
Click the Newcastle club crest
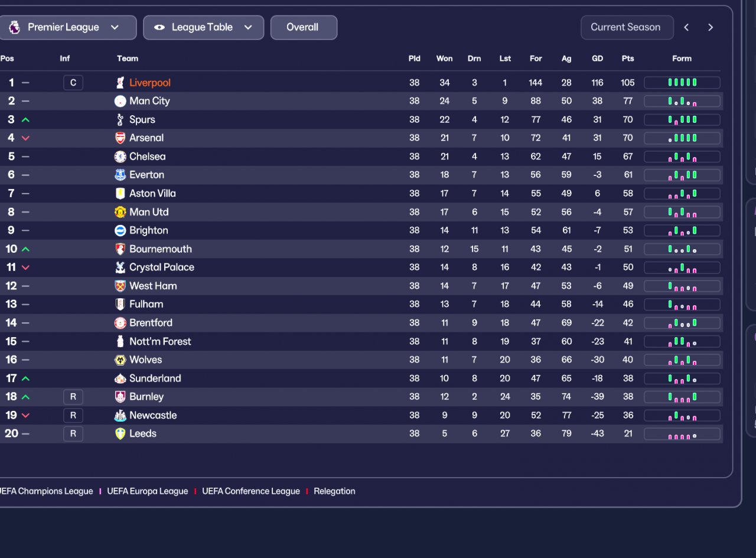pos(120,415)
